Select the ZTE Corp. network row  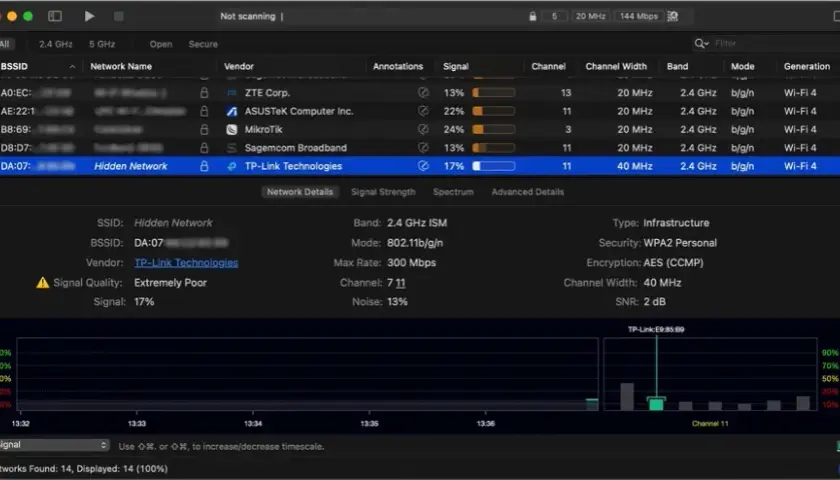tap(420, 93)
